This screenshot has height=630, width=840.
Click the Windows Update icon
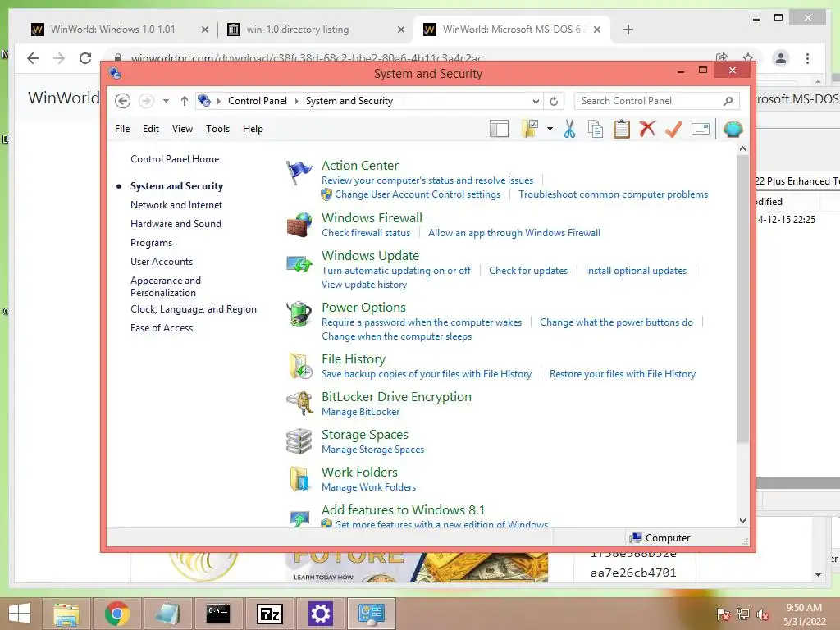point(299,263)
